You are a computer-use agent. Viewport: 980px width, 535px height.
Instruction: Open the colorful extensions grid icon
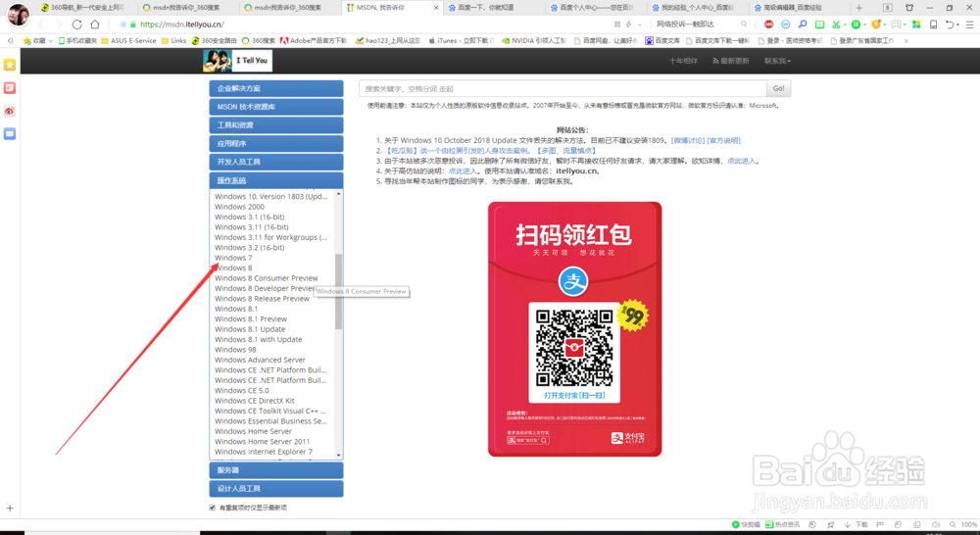[x=916, y=24]
